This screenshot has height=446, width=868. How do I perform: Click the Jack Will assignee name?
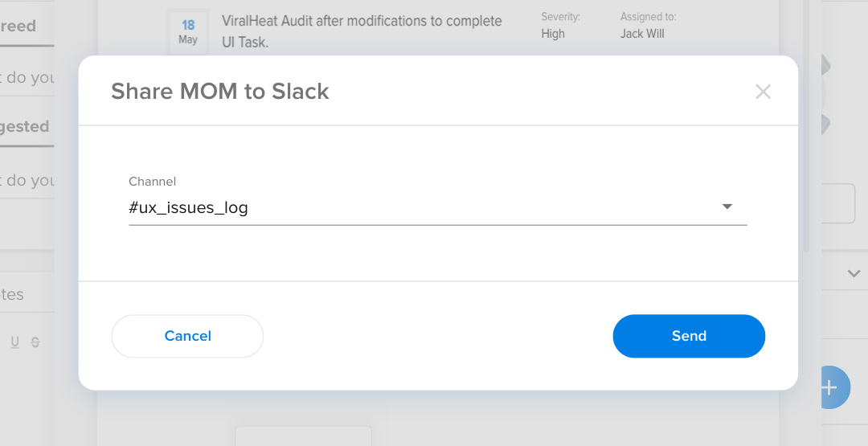[642, 34]
